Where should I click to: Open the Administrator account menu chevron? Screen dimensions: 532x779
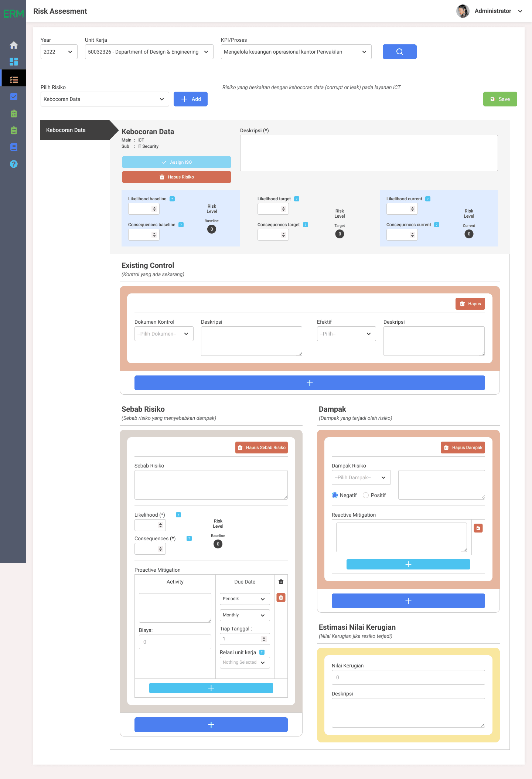(520, 11)
